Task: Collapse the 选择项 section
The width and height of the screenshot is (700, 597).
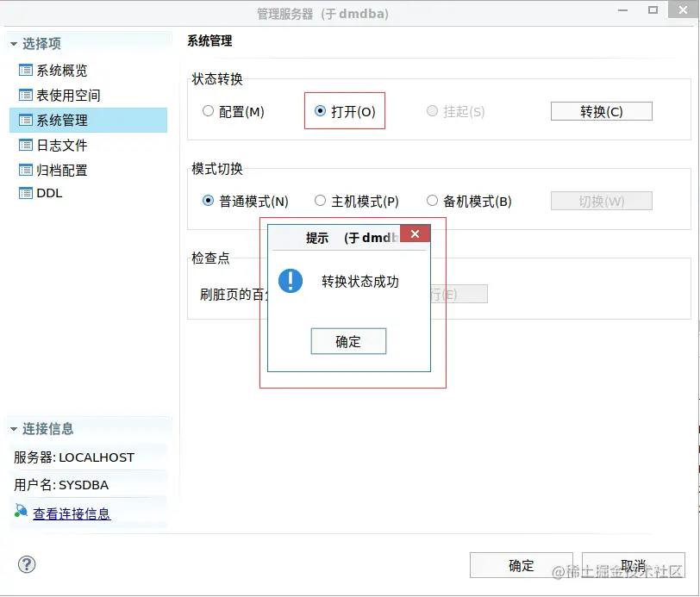Action: [13, 41]
